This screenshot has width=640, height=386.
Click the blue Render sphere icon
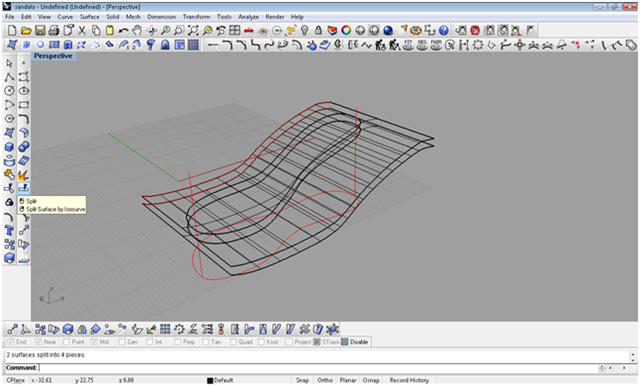pyautogui.click(x=388, y=30)
